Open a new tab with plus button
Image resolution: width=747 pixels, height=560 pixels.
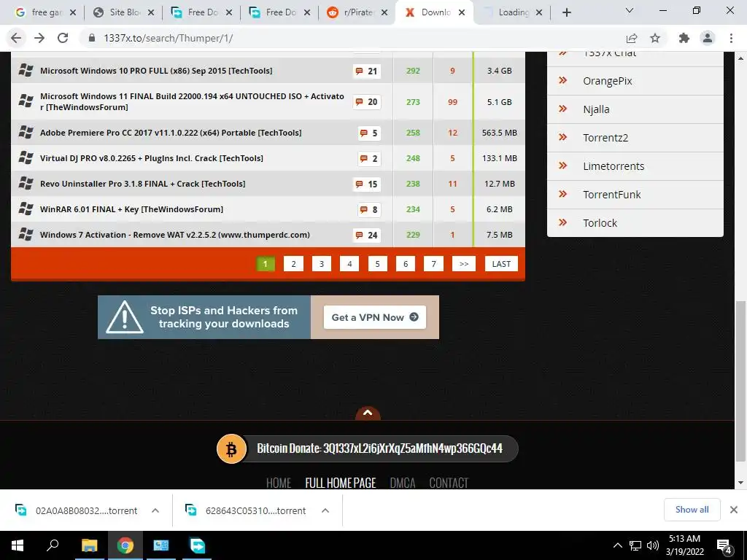566,12
